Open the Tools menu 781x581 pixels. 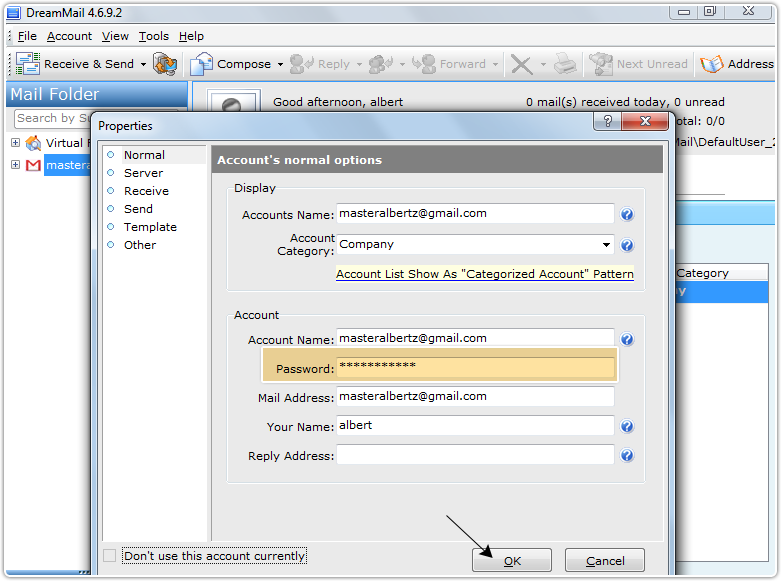click(153, 36)
